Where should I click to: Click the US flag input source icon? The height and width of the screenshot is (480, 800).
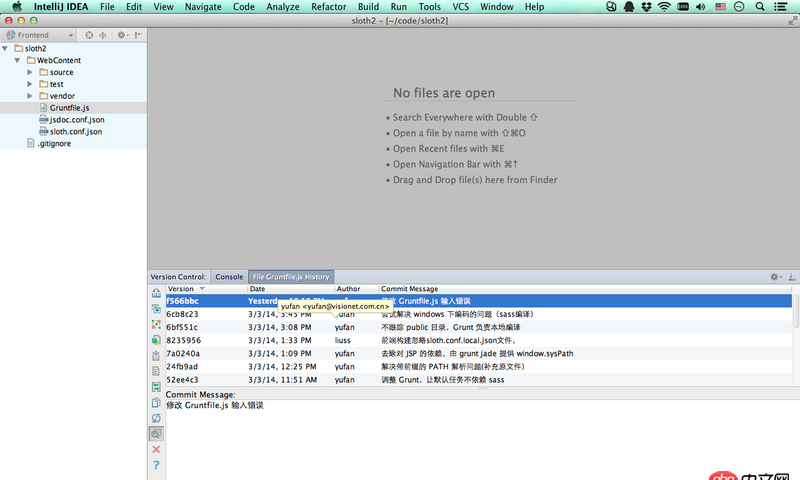click(x=720, y=7)
